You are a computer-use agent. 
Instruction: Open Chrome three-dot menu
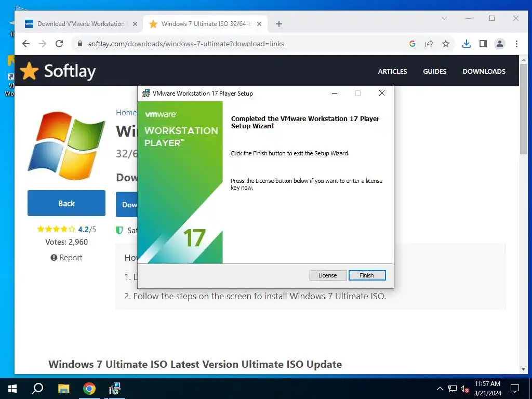(x=516, y=44)
